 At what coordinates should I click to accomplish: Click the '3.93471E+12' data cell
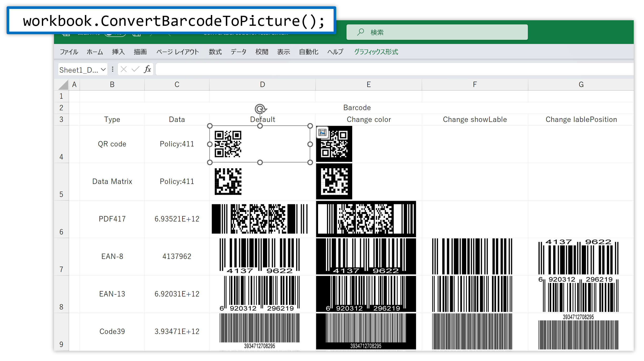click(x=177, y=332)
